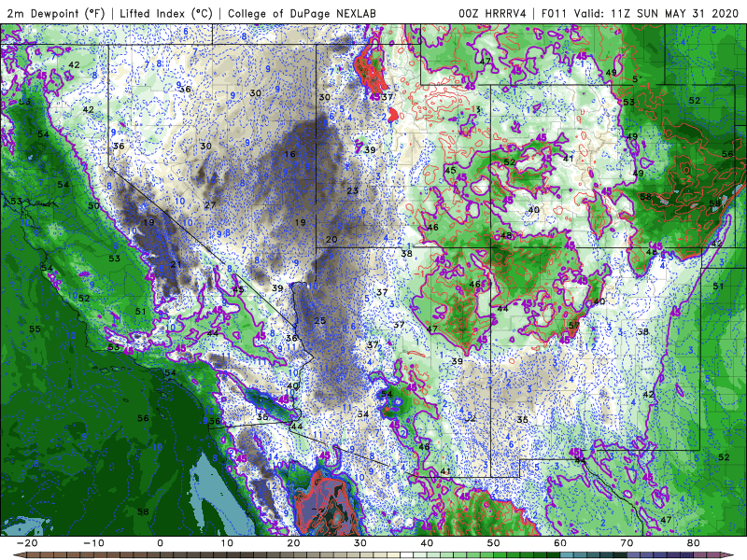
Task: Click the black "25" dewpoint value on map
Action: (319, 320)
